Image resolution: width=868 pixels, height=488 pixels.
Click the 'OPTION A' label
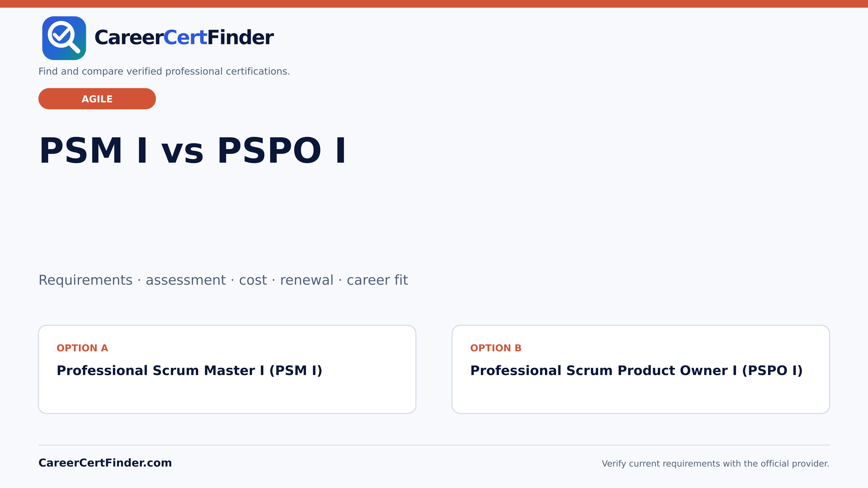82,348
